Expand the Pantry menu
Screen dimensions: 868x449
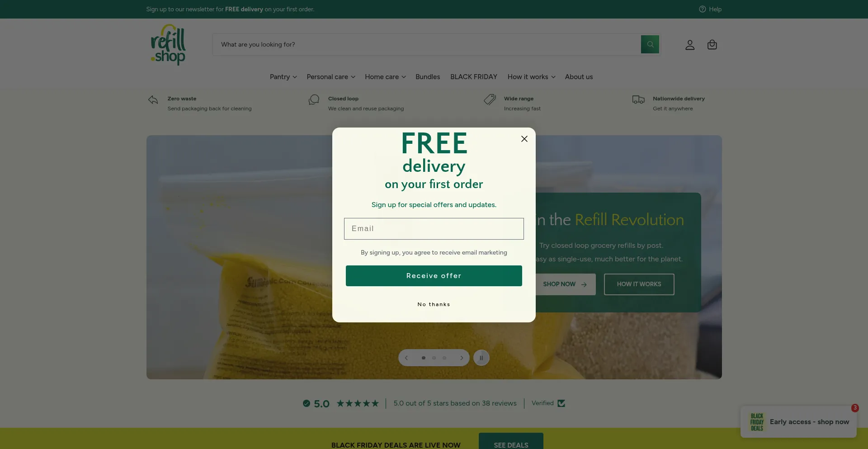click(x=283, y=77)
